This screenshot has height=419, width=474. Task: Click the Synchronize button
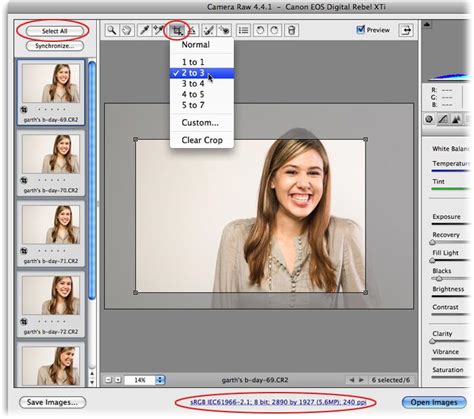click(55, 46)
